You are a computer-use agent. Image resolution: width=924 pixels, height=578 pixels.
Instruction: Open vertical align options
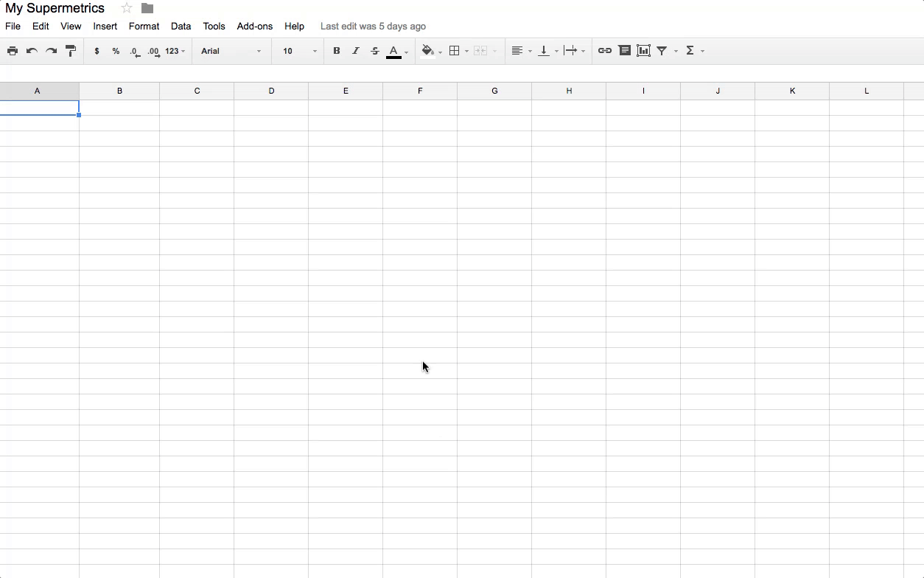548,51
